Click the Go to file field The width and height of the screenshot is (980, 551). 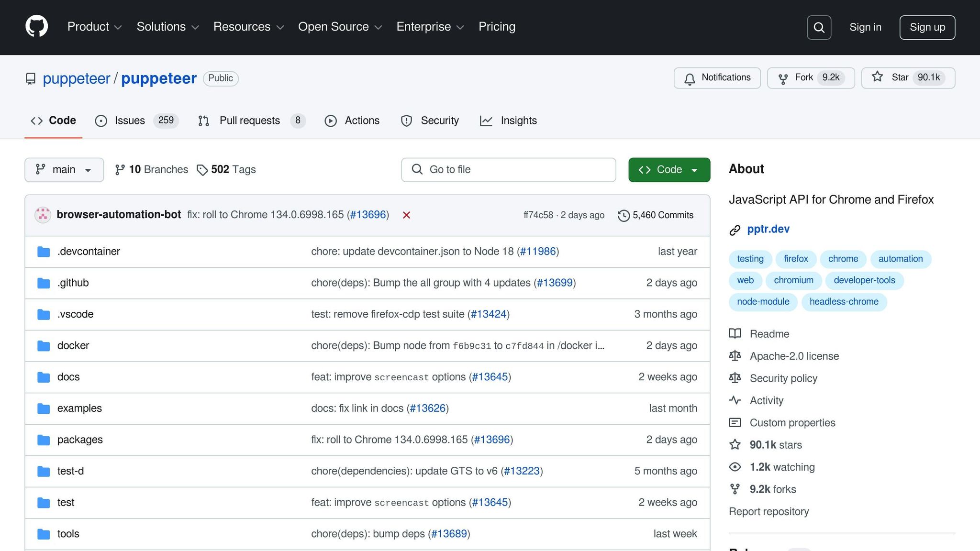[508, 170]
